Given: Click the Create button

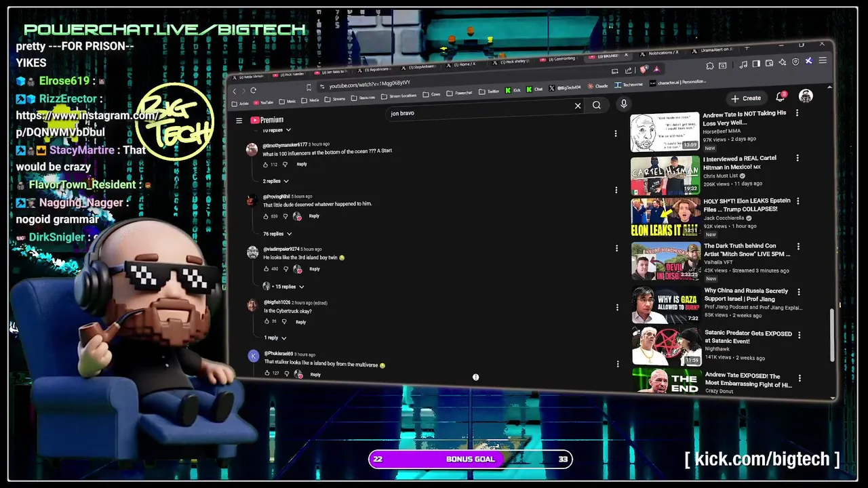Looking at the screenshot, I should click(746, 98).
